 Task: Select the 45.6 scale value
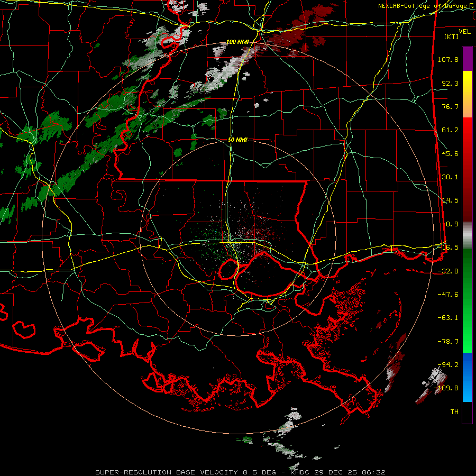pyautogui.click(x=450, y=153)
